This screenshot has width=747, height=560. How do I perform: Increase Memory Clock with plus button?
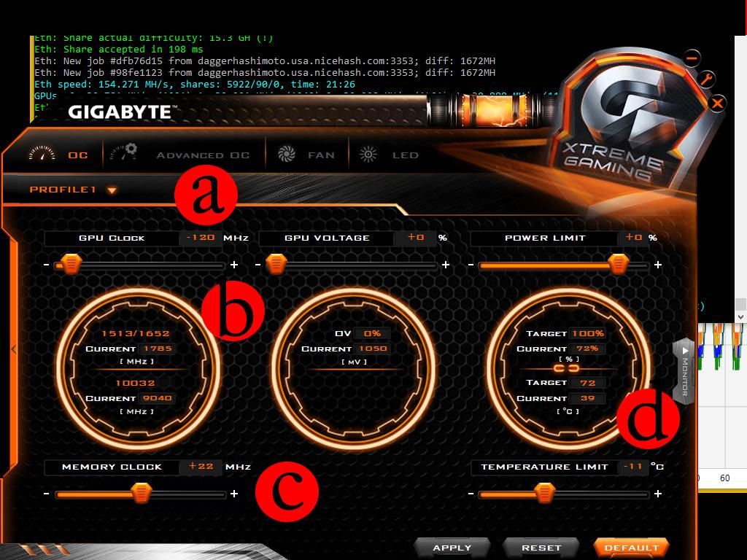pos(234,494)
